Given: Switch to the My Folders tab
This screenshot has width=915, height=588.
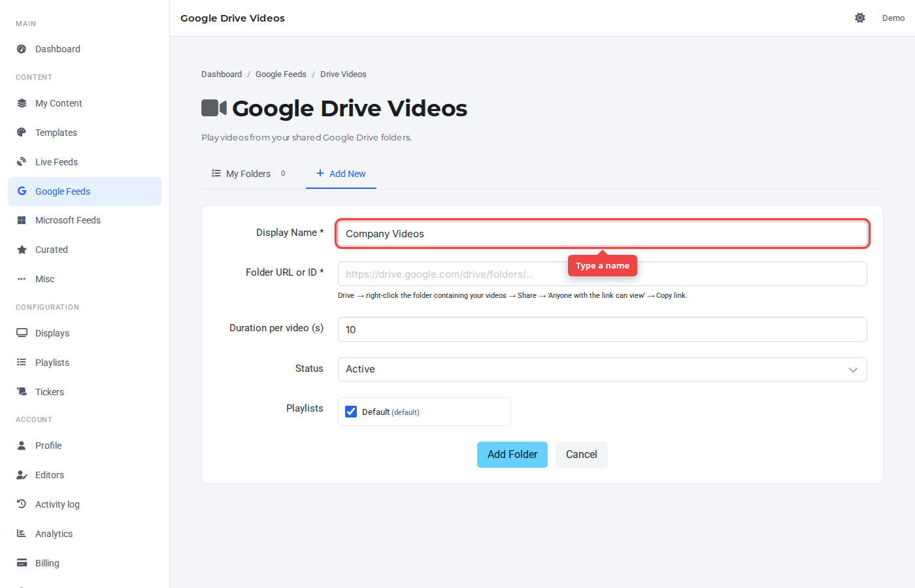Looking at the screenshot, I should tap(248, 174).
